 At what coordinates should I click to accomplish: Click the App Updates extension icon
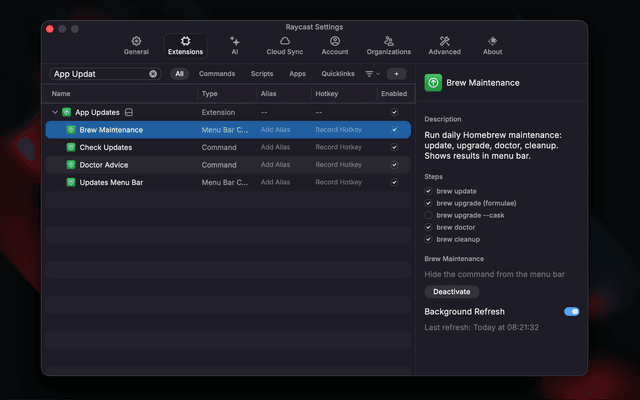tap(67, 112)
